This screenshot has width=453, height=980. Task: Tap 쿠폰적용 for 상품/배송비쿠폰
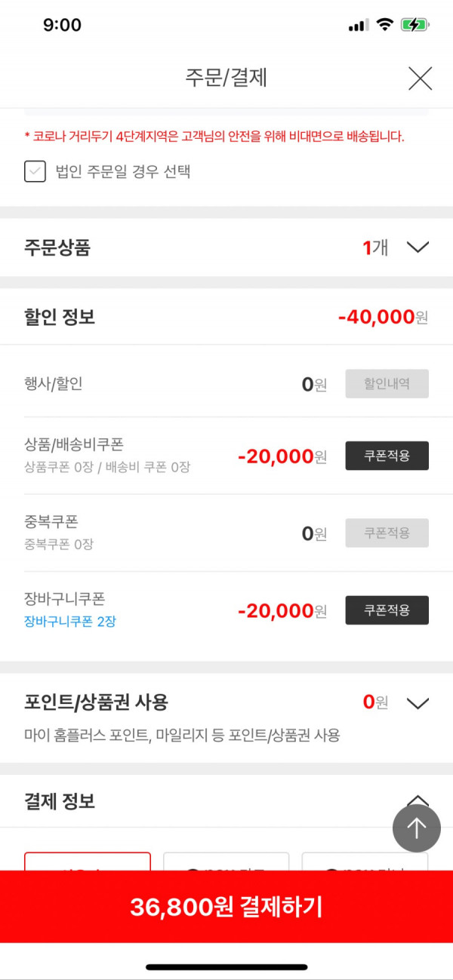387,456
